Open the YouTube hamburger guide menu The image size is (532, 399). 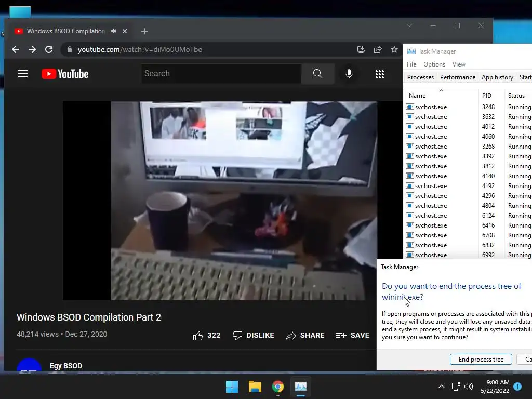coord(23,74)
